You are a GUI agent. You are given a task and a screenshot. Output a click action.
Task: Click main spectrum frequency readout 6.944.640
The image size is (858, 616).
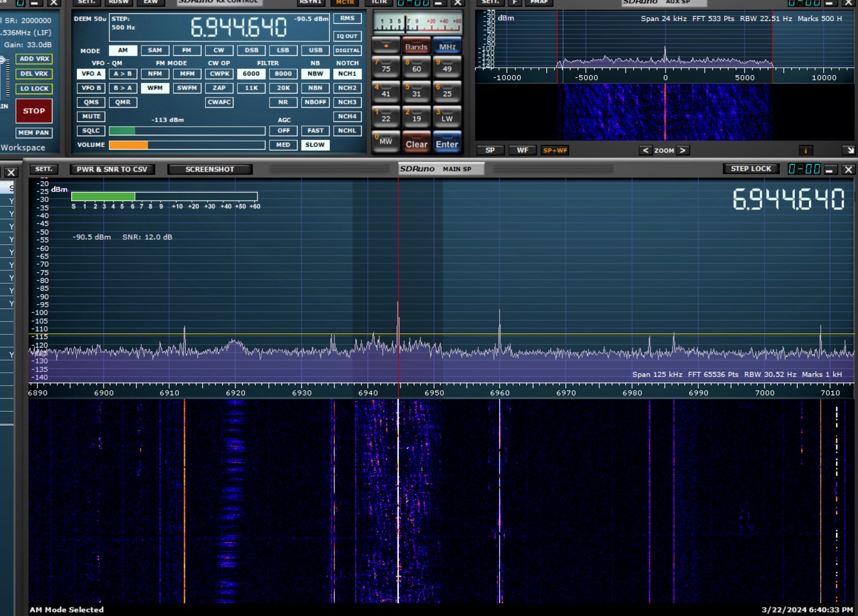[788, 199]
